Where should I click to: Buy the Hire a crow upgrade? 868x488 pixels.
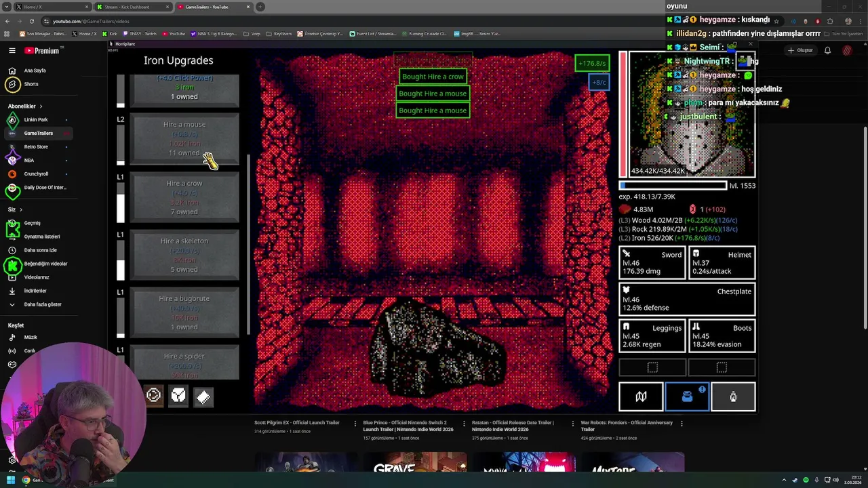184,197
